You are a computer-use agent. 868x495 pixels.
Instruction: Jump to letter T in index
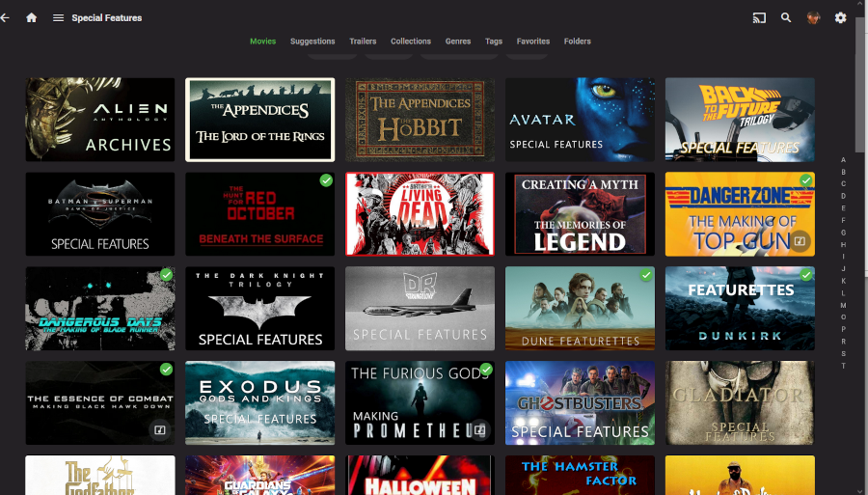pos(843,366)
